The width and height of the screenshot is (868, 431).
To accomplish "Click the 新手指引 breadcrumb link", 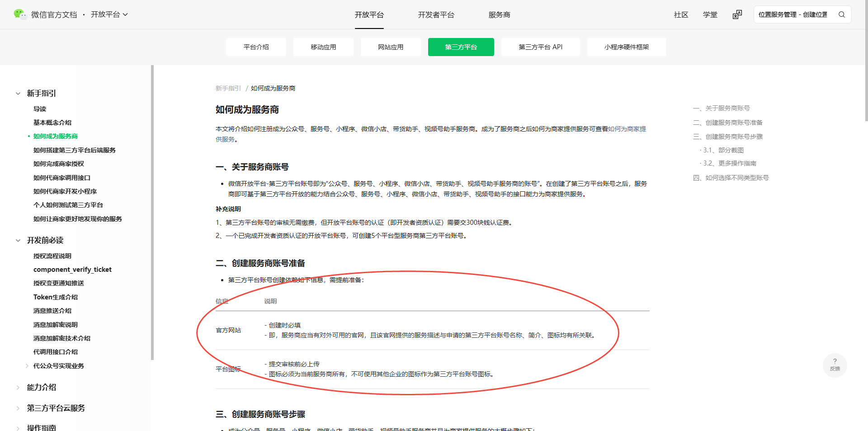I will pyautogui.click(x=228, y=88).
